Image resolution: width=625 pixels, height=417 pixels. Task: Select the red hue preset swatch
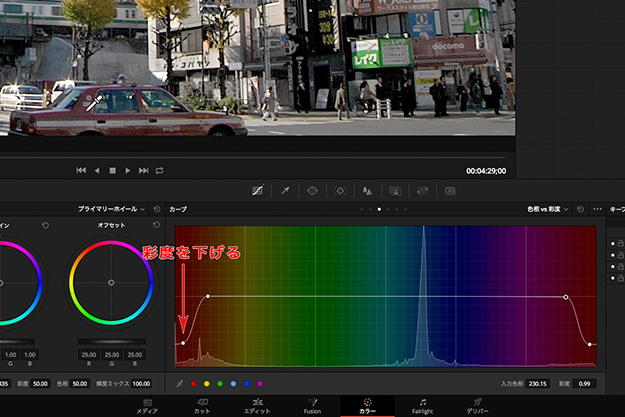193,384
